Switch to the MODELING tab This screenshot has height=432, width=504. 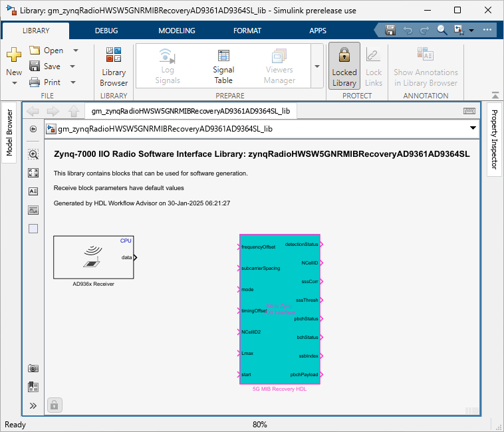coord(177,31)
